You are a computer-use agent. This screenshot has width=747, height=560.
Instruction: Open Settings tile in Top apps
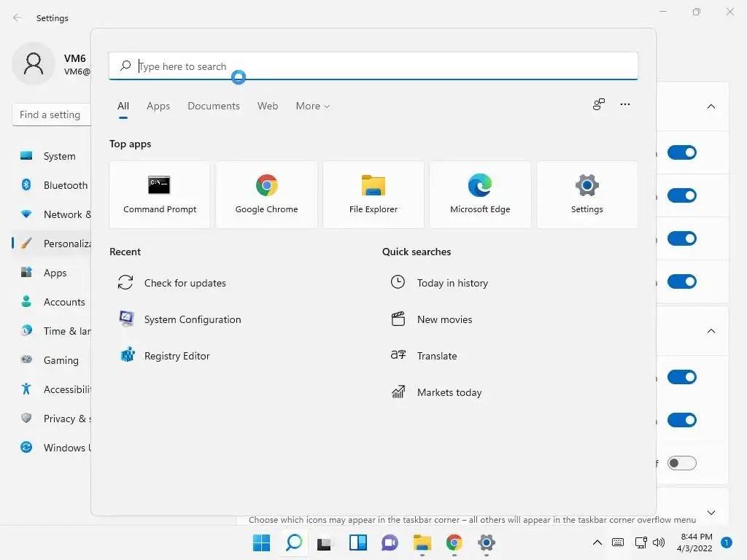587,194
